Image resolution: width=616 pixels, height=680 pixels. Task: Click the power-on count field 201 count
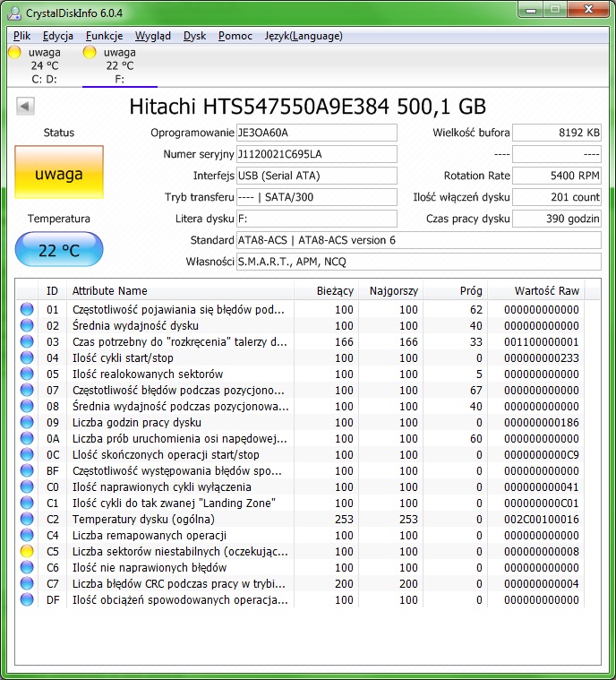[557, 197]
